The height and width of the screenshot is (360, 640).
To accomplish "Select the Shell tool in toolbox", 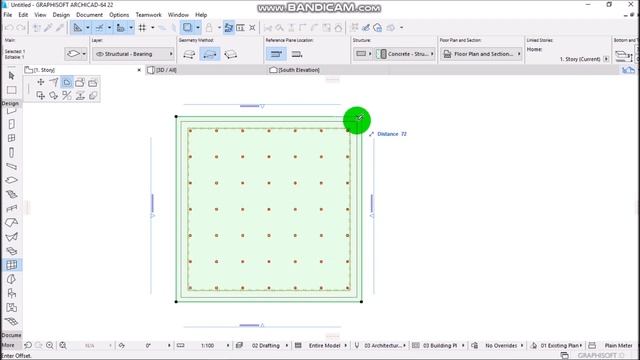I will tap(11, 237).
